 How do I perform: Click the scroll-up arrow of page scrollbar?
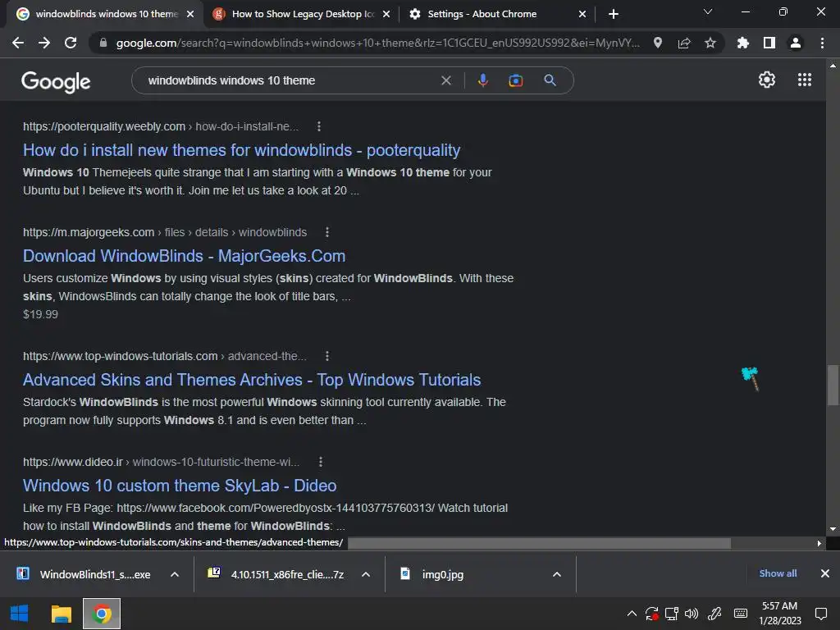pyautogui.click(x=833, y=66)
